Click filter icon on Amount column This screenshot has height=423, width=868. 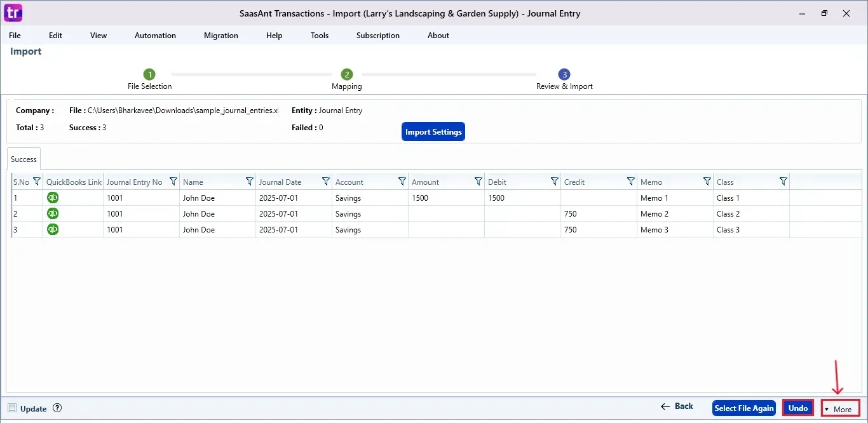478,182
